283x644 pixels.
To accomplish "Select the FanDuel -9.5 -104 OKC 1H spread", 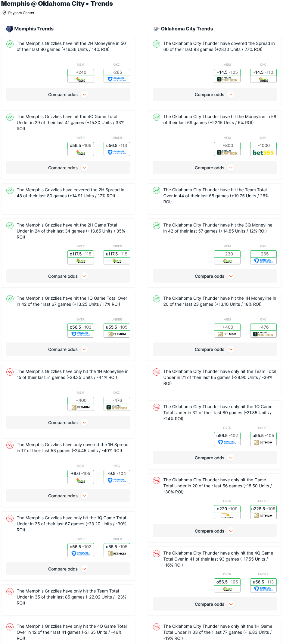I will (117, 477).
